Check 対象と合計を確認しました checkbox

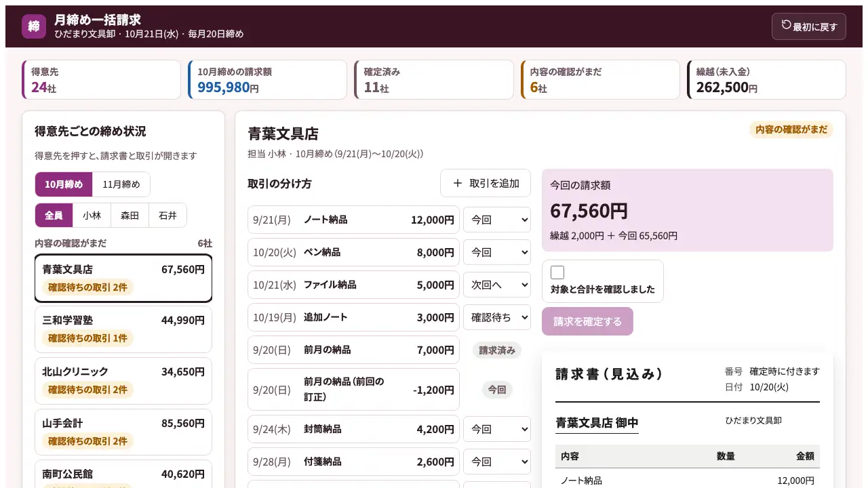click(x=557, y=272)
